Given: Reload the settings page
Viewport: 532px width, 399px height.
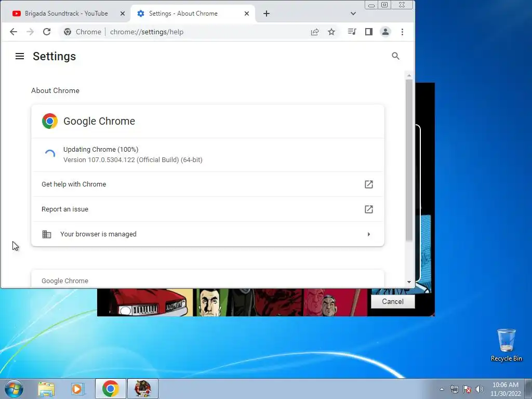Looking at the screenshot, I should 47,32.
